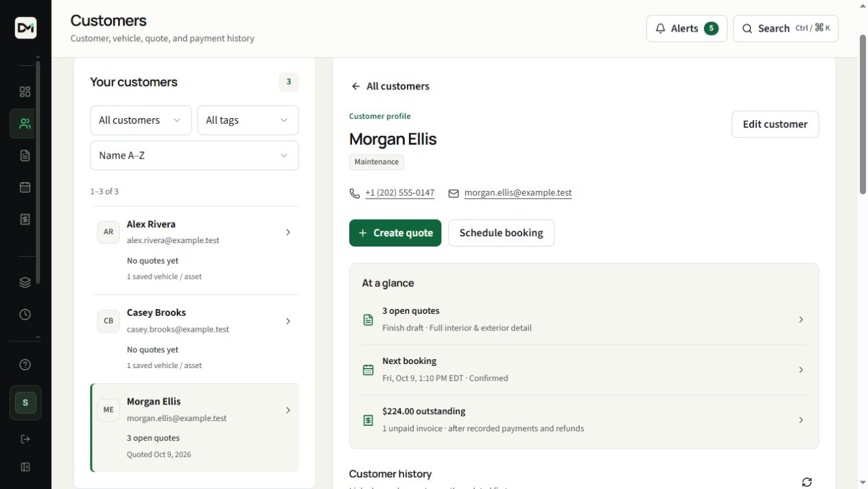Open the Name A–Z sort dropdown
The width and height of the screenshot is (868, 489).
point(194,156)
